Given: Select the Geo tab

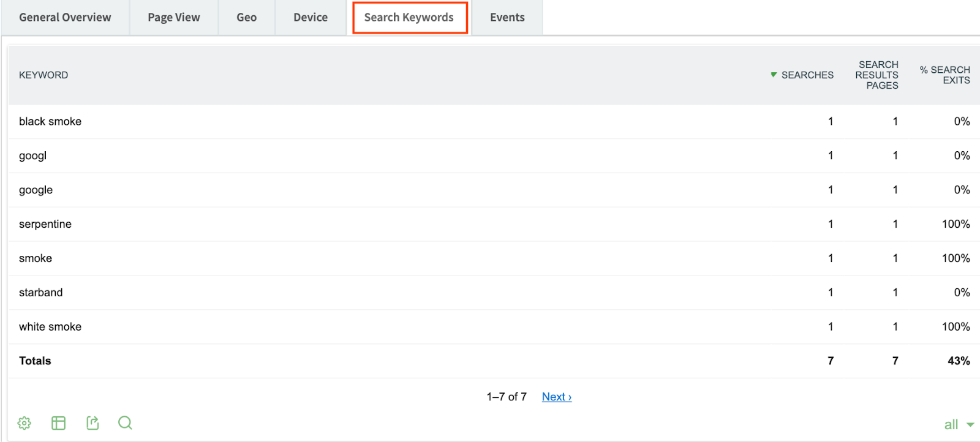Looking at the screenshot, I should coord(246,18).
